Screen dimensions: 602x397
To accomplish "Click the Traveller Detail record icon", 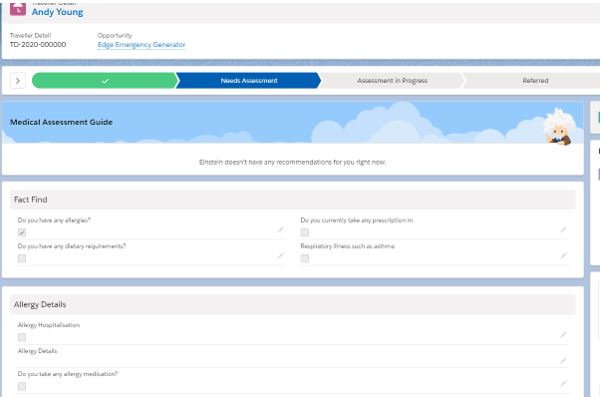I will click(18, 9).
